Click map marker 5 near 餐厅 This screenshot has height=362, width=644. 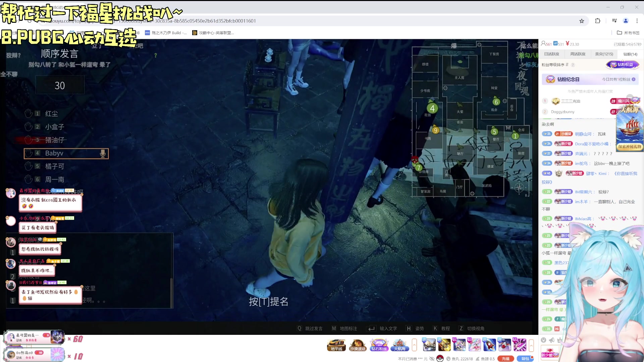[494, 132]
